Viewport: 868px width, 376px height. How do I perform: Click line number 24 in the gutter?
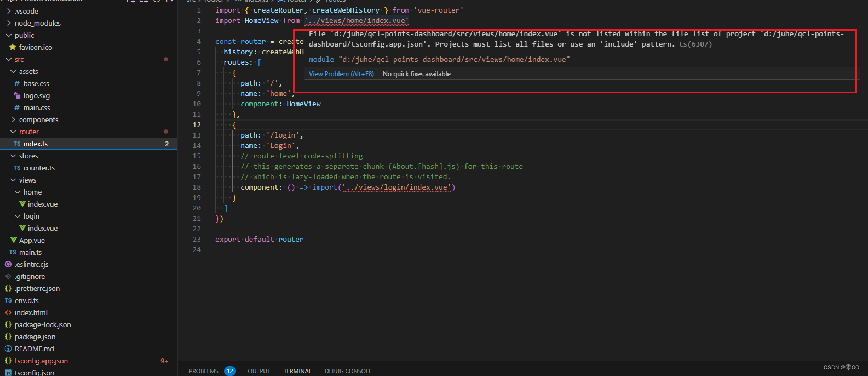(197, 250)
